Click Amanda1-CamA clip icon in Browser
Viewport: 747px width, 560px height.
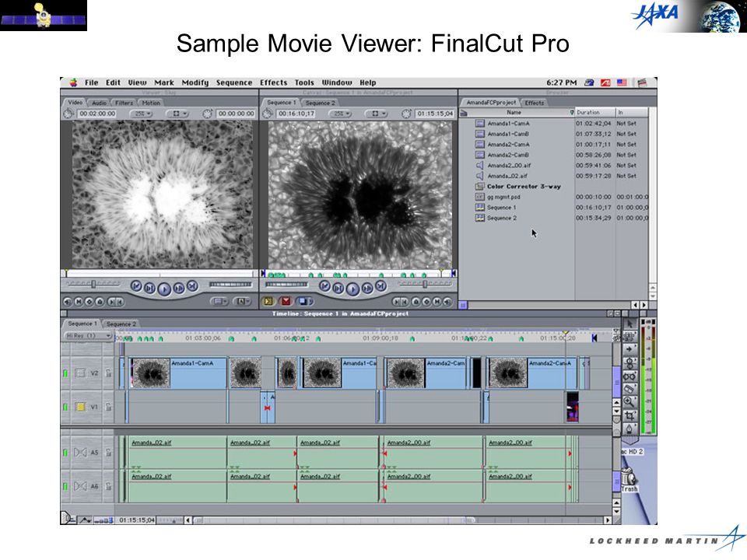480,124
